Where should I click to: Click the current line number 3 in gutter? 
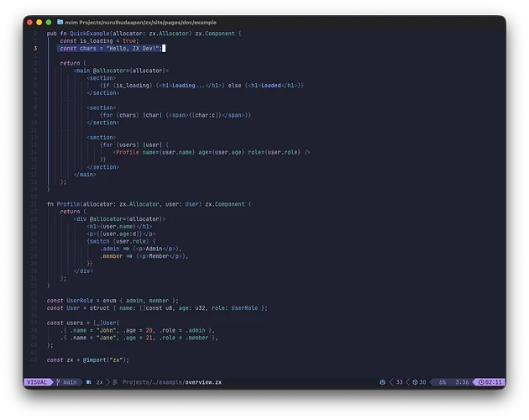coord(36,49)
